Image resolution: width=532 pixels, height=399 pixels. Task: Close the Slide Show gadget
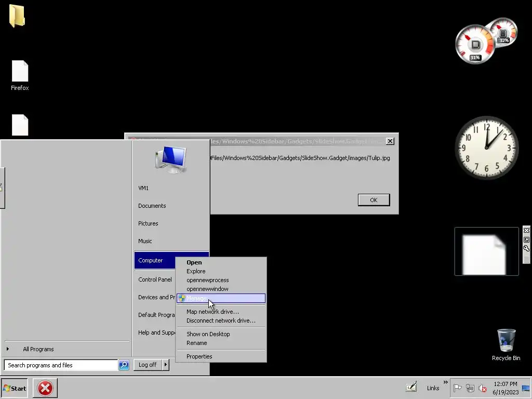point(526,230)
